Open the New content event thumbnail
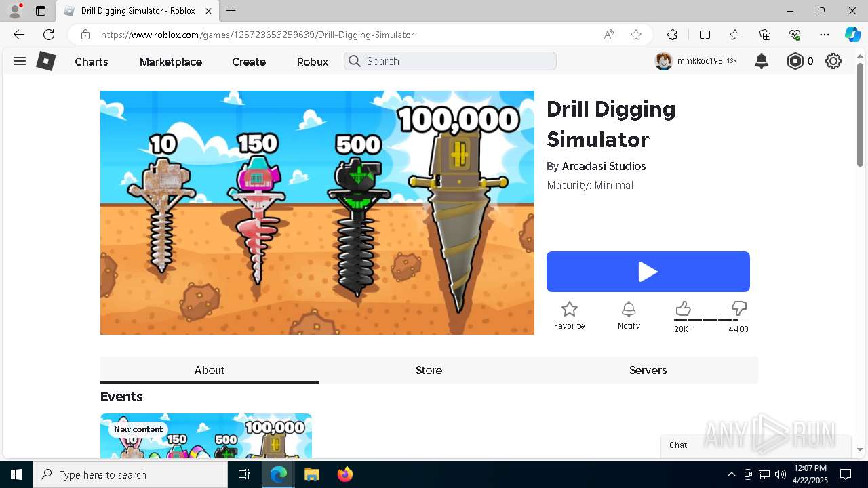 pos(206,436)
